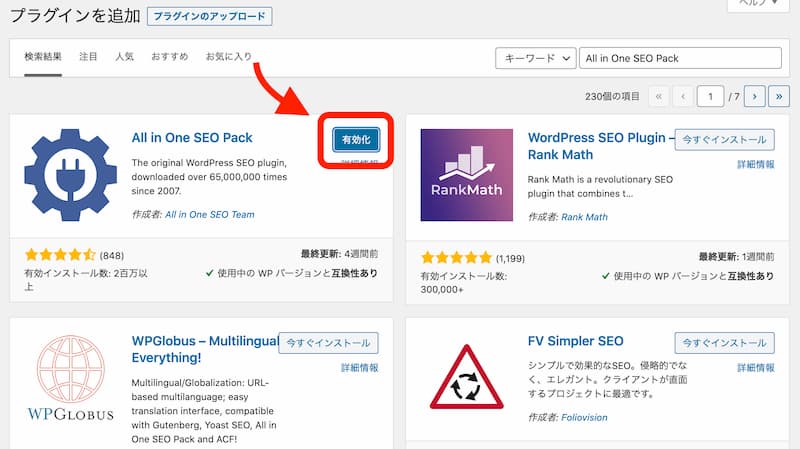Switch to お気に入り tab

[229, 56]
